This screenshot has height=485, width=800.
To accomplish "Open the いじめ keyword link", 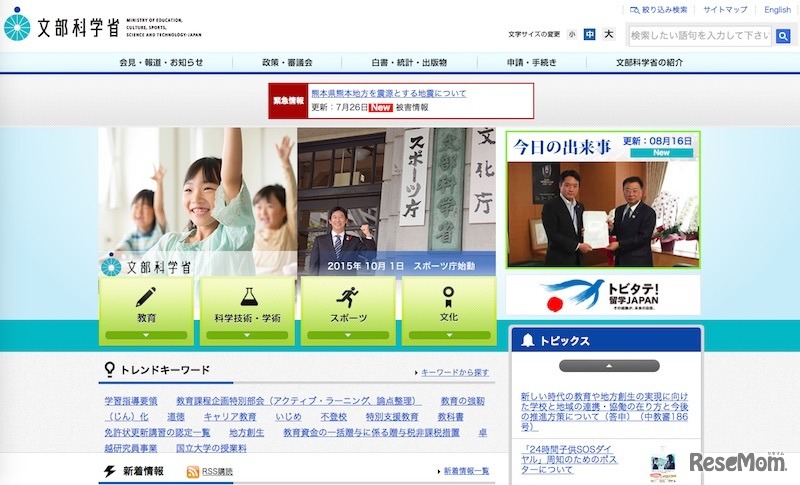I will (289, 417).
